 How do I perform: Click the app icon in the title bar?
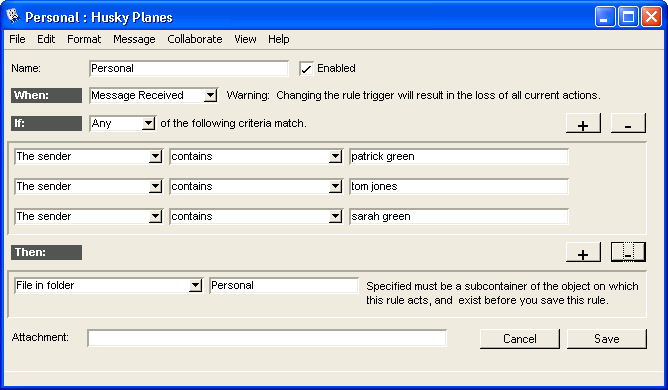[x=13, y=16]
